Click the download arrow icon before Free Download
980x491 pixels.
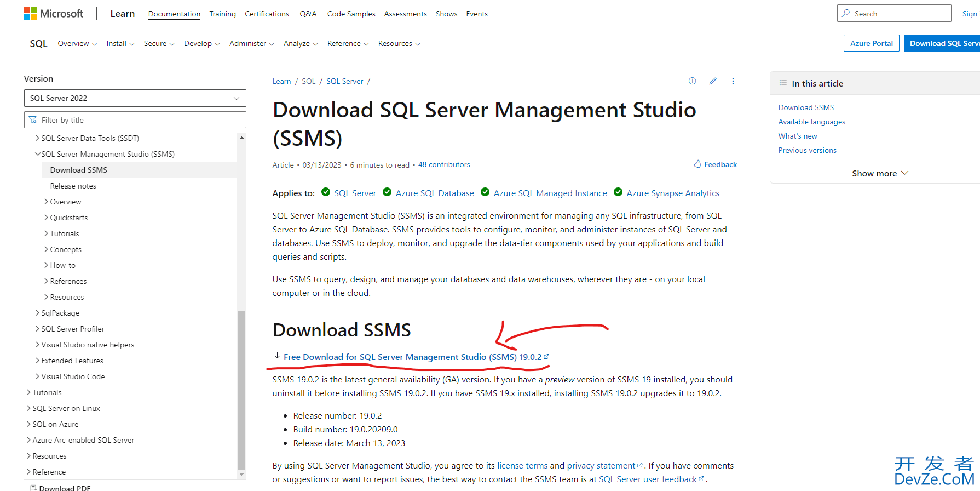pyautogui.click(x=277, y=356)
